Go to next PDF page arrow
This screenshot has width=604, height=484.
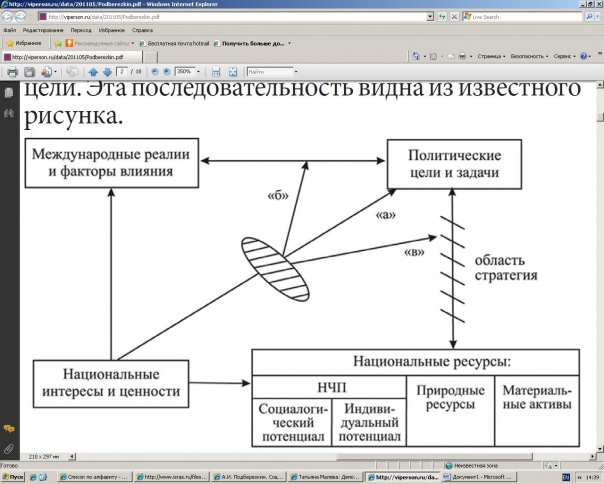tap(106, 72)
